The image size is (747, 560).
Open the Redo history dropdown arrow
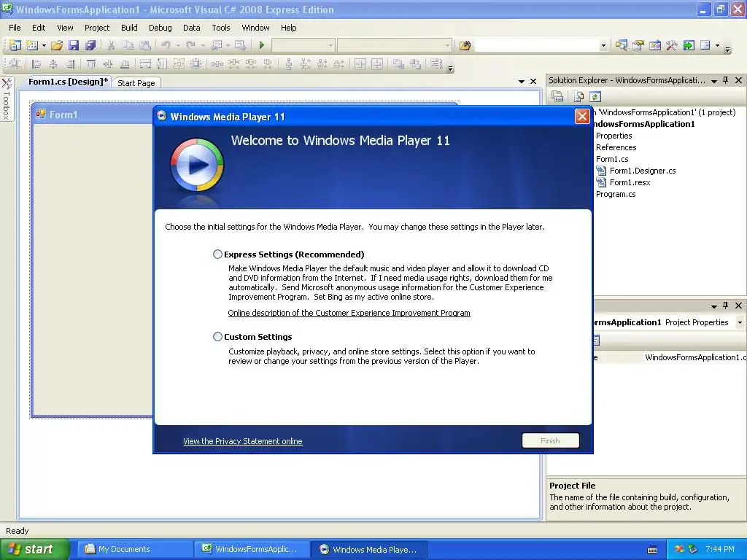coord(203,45)
